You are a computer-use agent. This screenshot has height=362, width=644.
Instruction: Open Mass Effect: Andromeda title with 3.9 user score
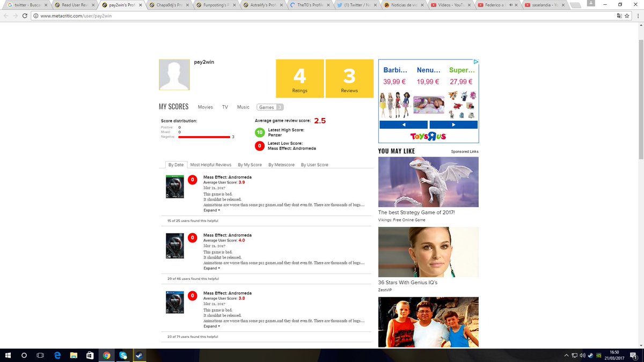[228, 177]
